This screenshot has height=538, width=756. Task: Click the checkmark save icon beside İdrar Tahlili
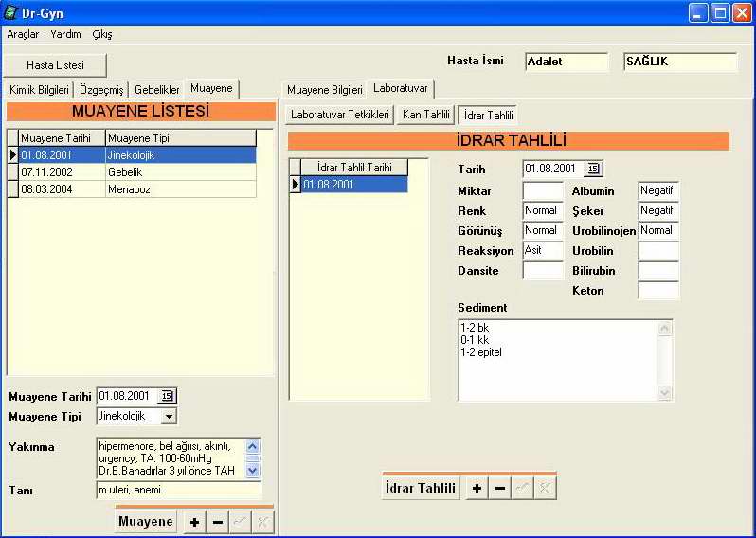click(x=522, y=488)
